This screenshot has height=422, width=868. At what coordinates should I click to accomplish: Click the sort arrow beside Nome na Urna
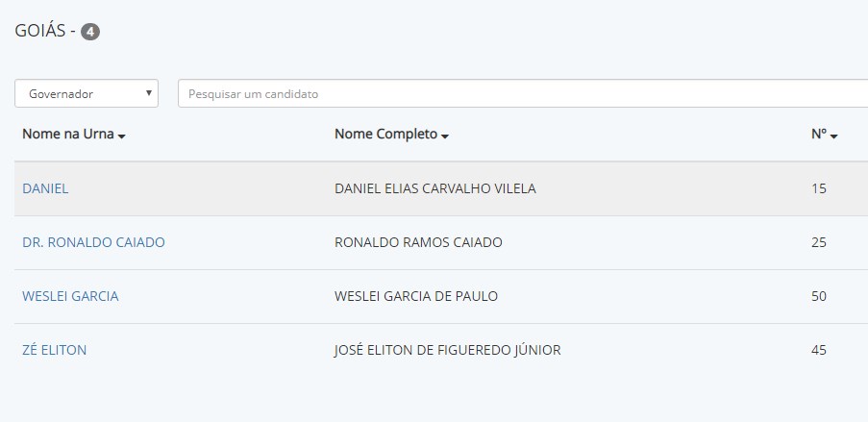(122, 137)
